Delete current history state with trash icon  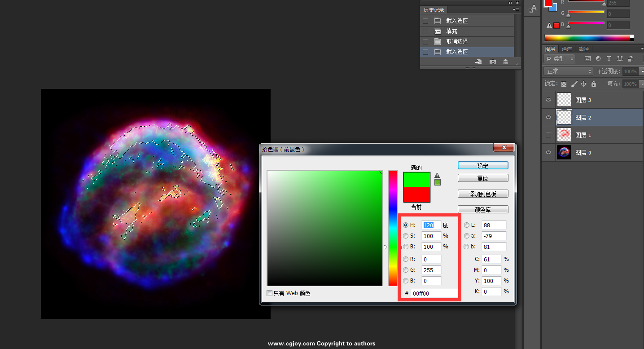click(506, 62)
